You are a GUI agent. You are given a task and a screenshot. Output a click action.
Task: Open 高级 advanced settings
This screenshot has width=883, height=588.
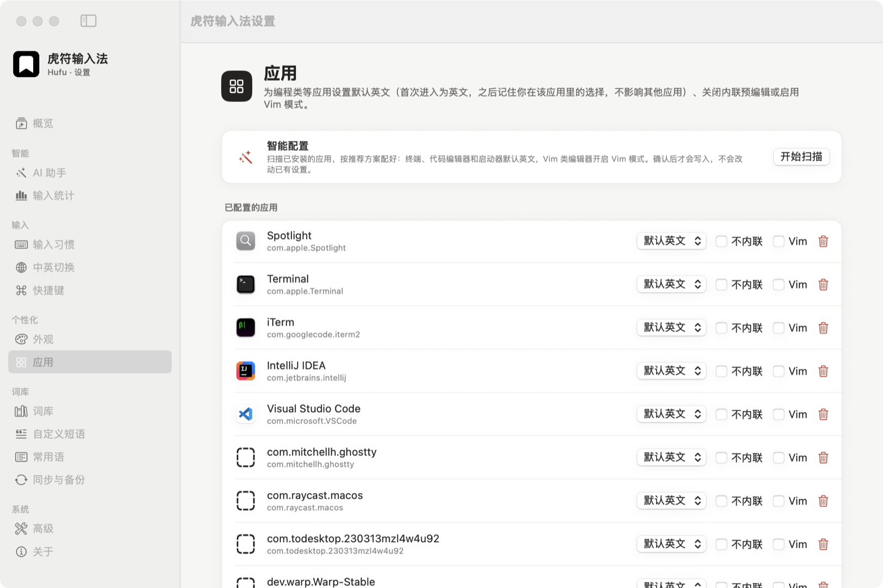[x=90, y=529]
